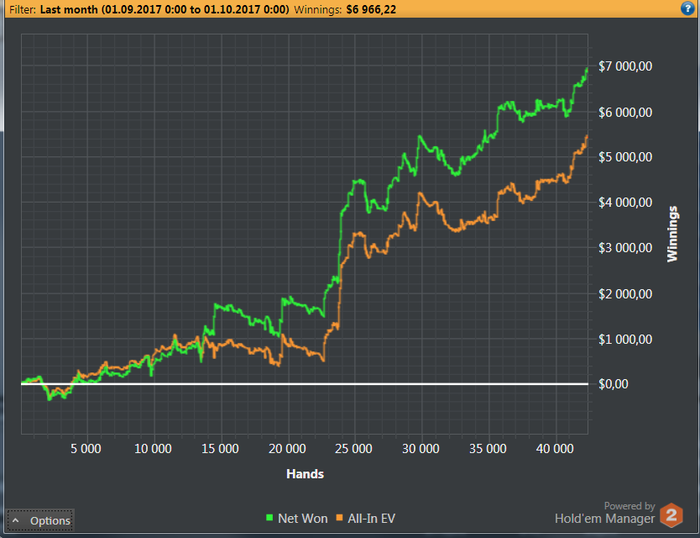Viewport: 700px width, 538px height.
Task: Click the Last month filter text
Action: (164, 9)
